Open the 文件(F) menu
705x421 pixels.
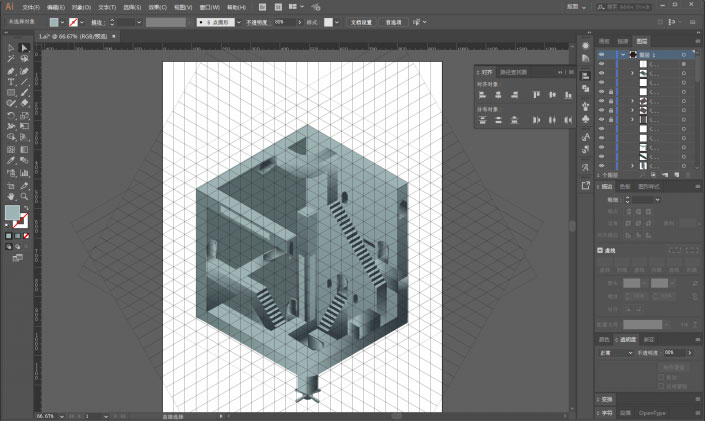coord(31,7)
